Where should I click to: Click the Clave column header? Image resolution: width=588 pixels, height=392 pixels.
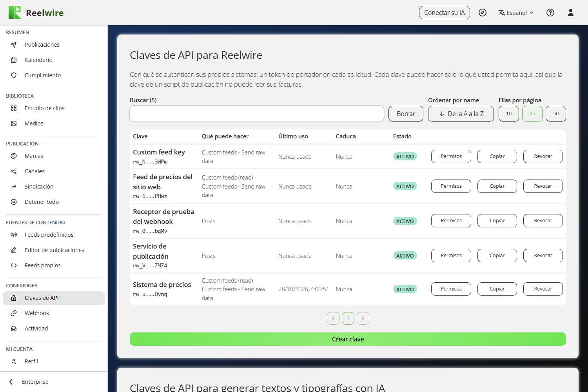pyautogui.click(x=140, y=136)
